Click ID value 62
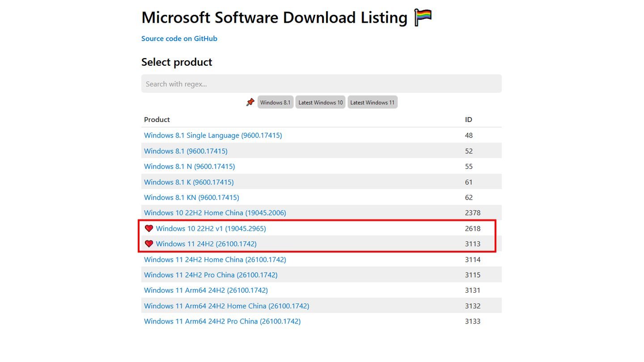This screenshot has height=362, width=644. (469, 198)
